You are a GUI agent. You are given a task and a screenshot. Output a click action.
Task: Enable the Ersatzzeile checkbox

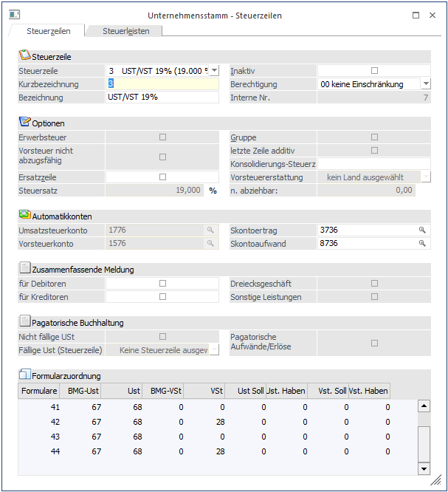162,177
